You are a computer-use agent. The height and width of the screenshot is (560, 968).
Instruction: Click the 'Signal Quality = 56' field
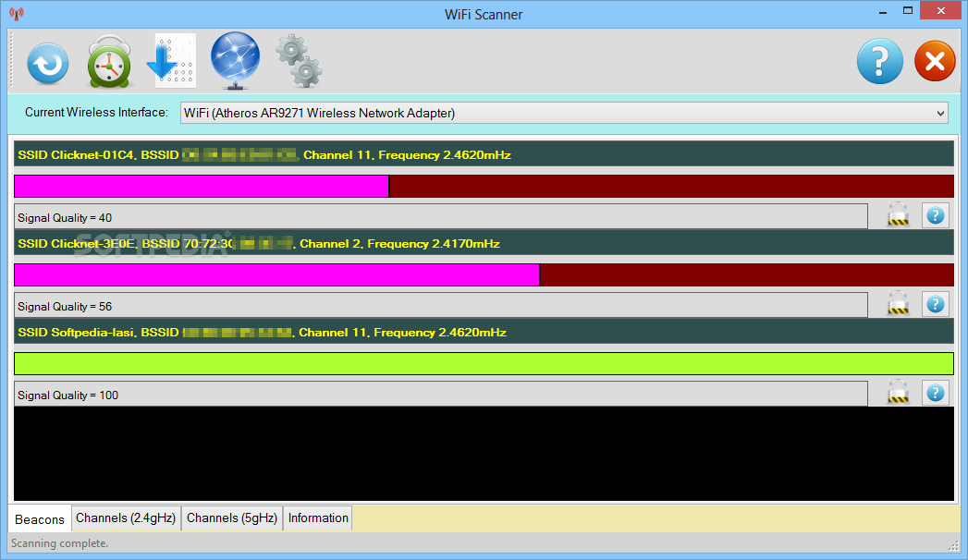(441, 306)
